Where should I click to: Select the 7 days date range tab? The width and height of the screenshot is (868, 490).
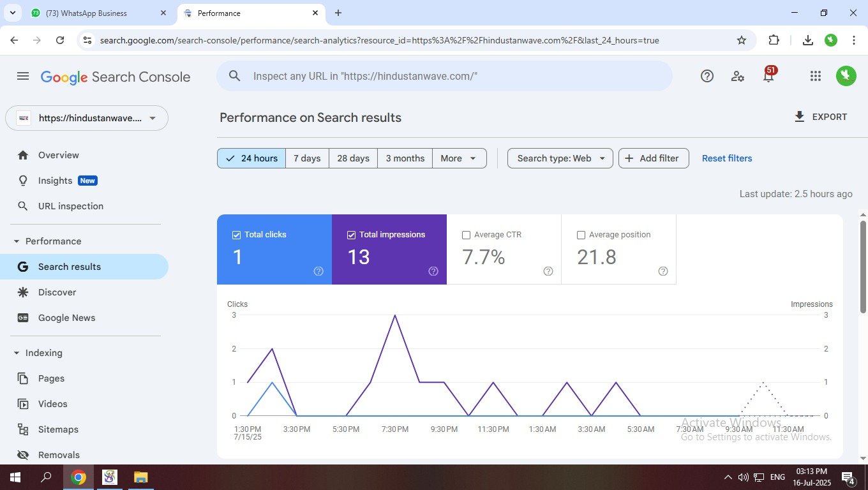[307, 158]
